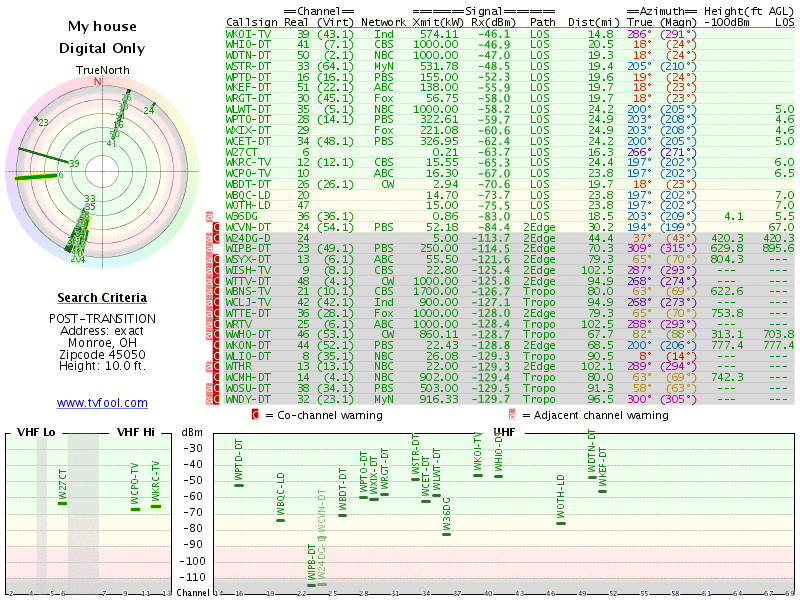
Task: Click the Callsign column header
Action: (x=252, y=22)
